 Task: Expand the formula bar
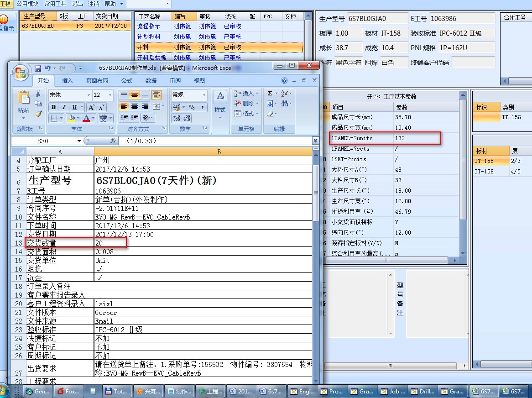tap(316, 141)
